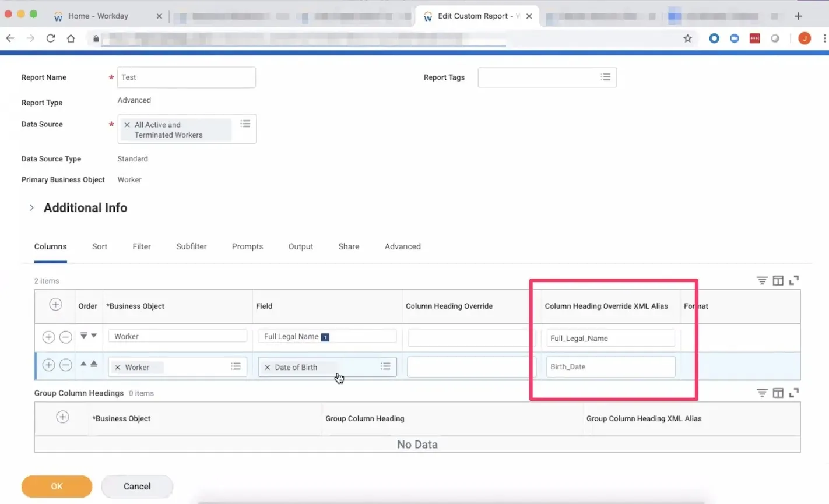The image size is (829, 504).
Task: Open the Field prompt list for Date of Birth
Action: (x=385, y=366)
